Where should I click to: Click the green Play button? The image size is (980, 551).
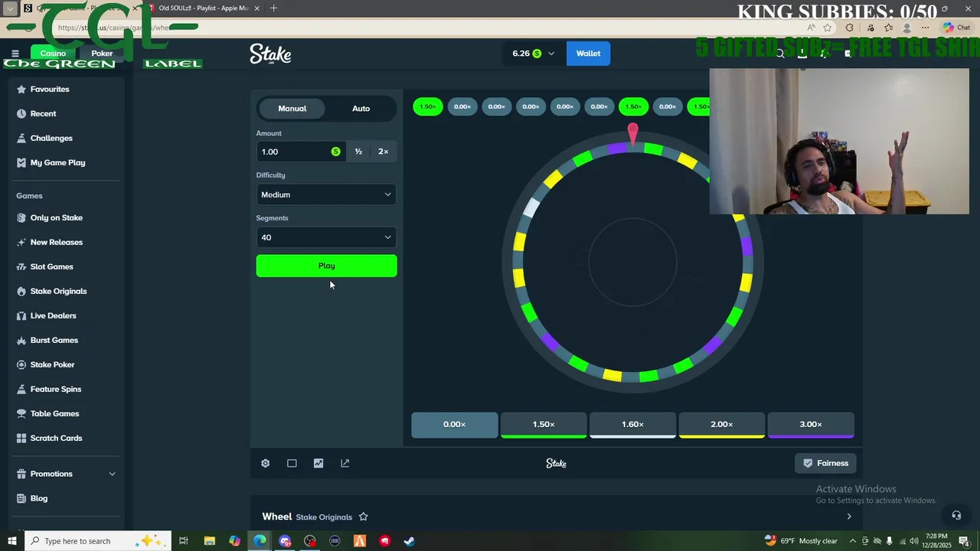[326, 266]
